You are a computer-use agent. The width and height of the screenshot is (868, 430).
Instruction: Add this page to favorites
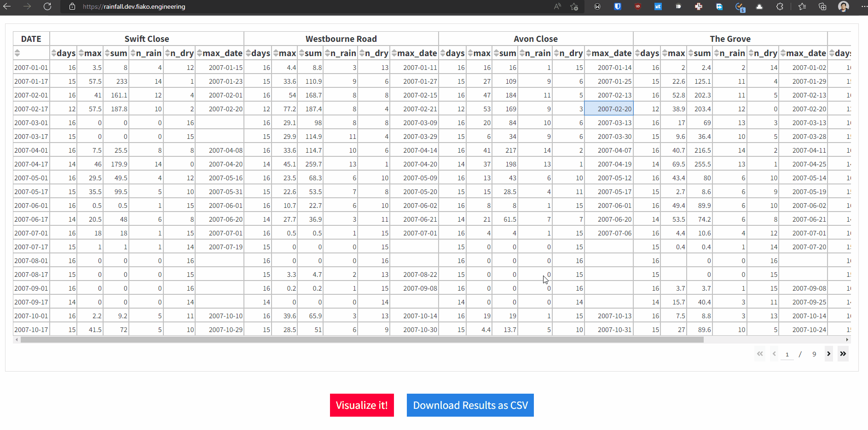click(x=574, y=6)
